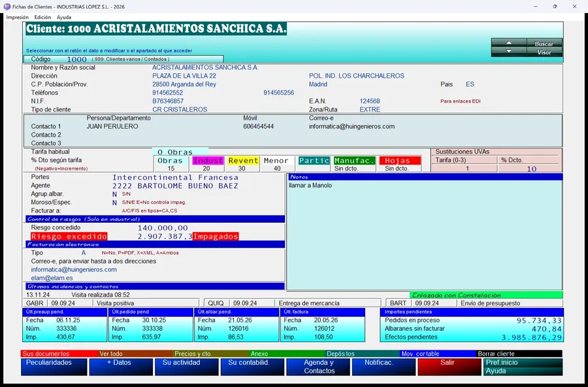This screenshot has width=588, height=387.
Task: Click the Peculiaridades button
Action: click(54, 367)
